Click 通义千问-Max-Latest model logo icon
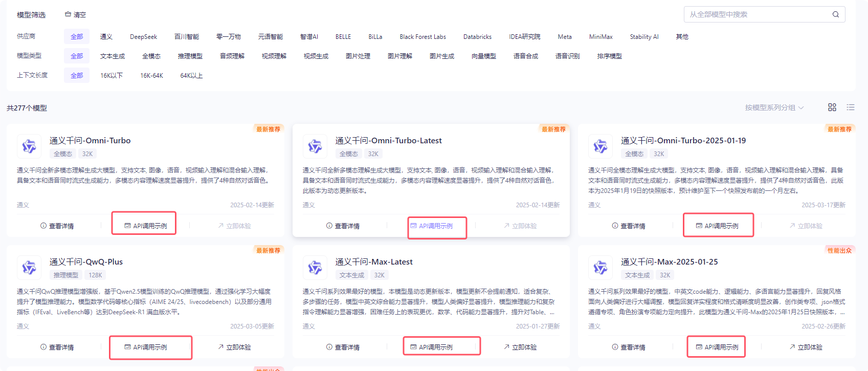 coord(315,268)
